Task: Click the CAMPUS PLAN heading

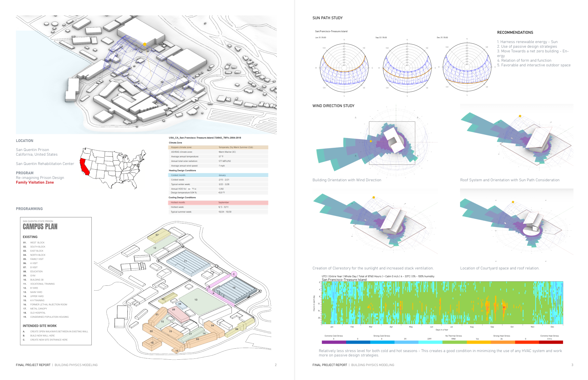Action: coord(40,227)
